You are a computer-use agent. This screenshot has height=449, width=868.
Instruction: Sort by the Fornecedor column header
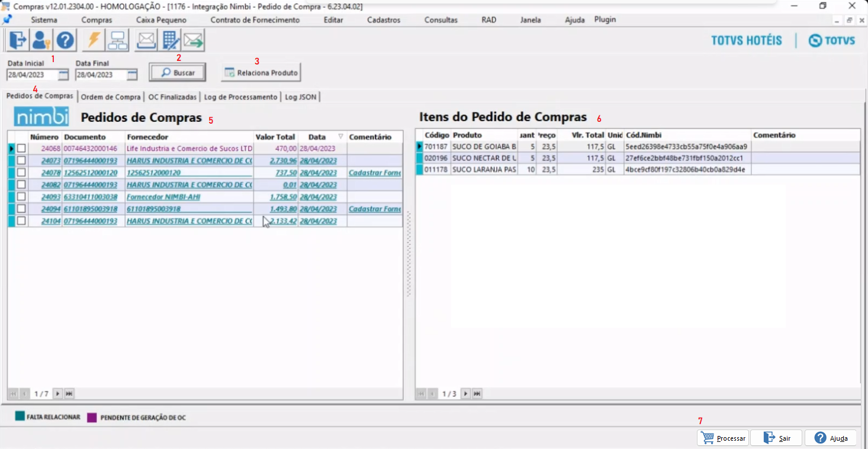[189, 137]
